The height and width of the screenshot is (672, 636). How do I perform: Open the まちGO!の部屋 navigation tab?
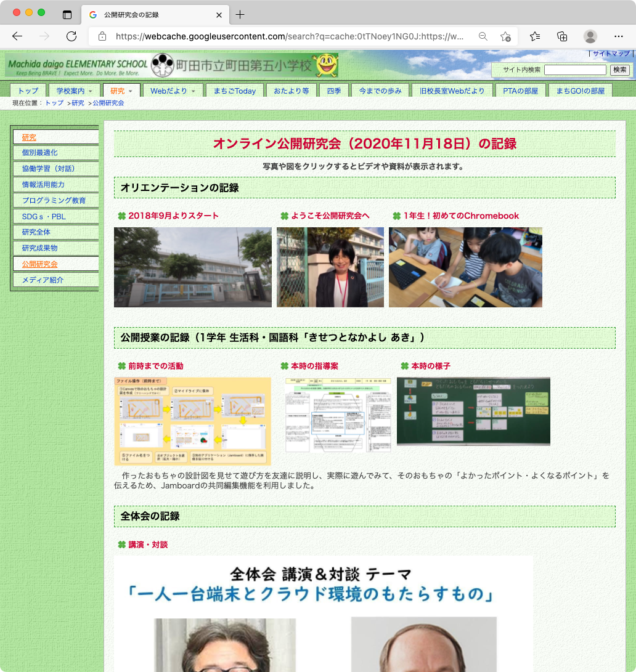(x=581, y=91)
